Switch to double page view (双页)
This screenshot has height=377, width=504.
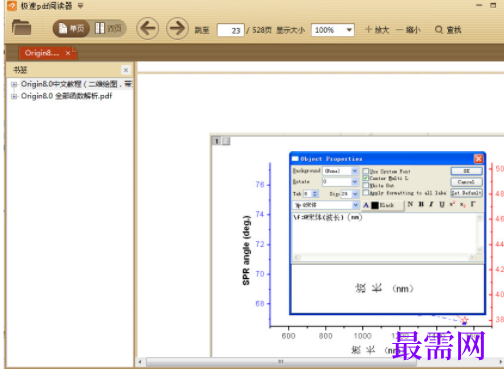tap(108, 29)
